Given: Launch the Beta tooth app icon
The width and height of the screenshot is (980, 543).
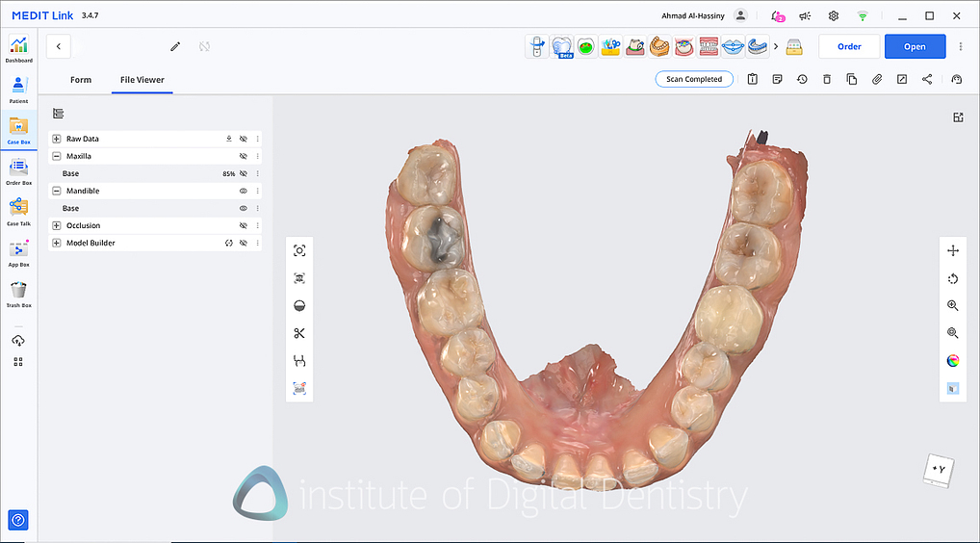Looking at the screenshot, I should [562, 47].
